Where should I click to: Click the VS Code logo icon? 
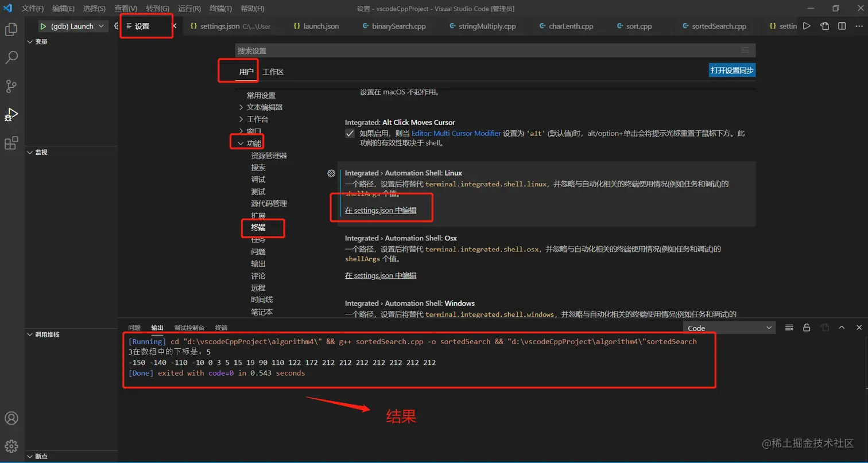point(7,9)
